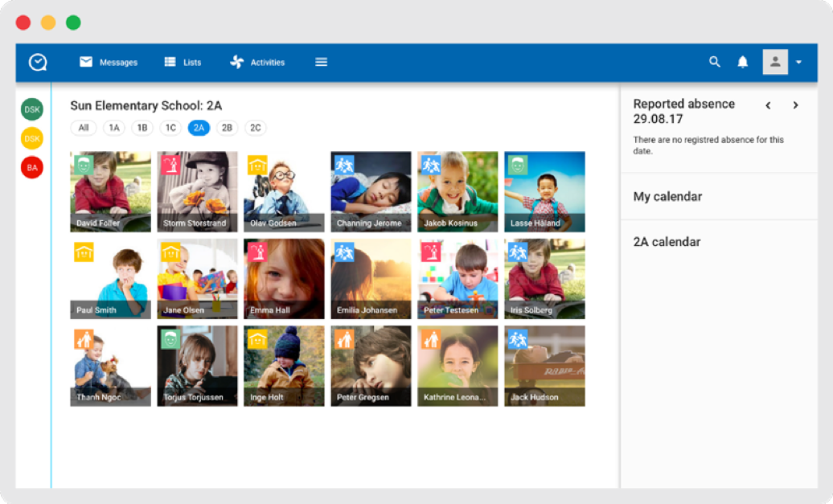This screenshot has width=833, height=504.
Task: Open the Messages menu
Action: [x=109, y=62]
